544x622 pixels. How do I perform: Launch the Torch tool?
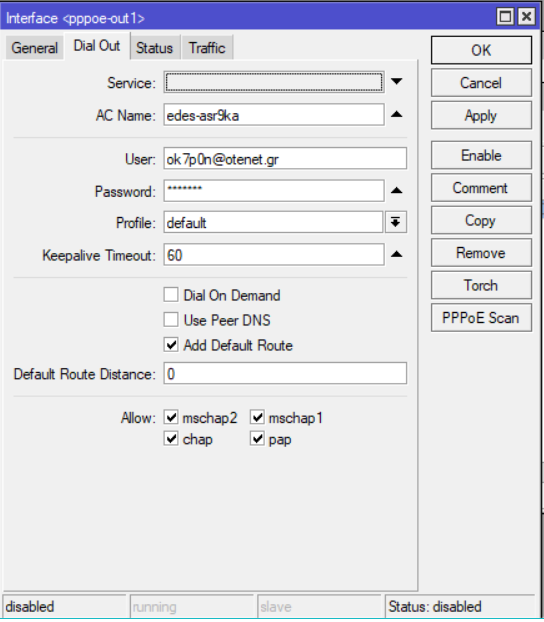tap(481, 285)
